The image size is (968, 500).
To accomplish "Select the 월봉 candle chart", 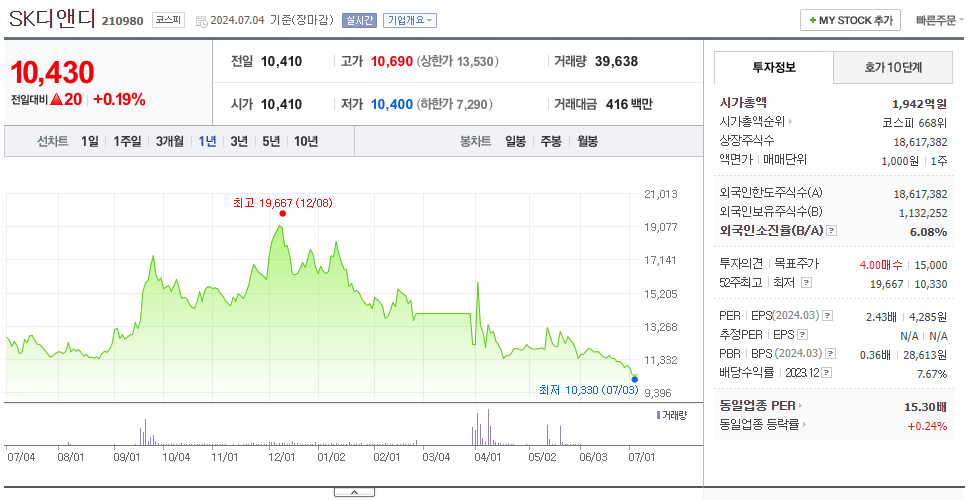I will (x=588, y=141).
